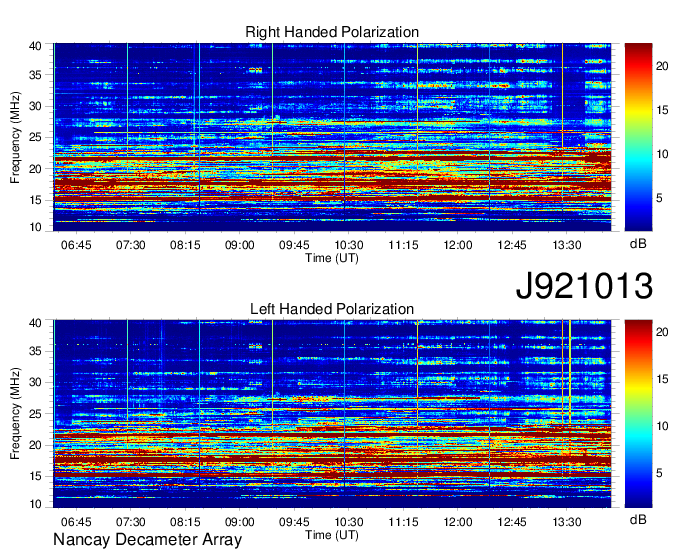Click the 20 dB value on the top color bar
Screen dimensions: 680x552
click(x=662, y=66)
